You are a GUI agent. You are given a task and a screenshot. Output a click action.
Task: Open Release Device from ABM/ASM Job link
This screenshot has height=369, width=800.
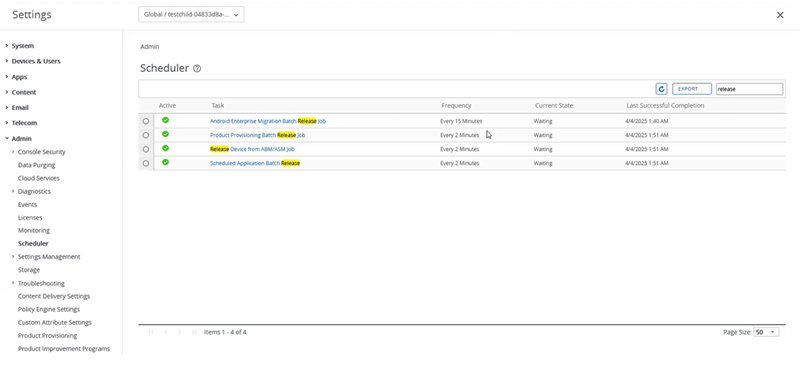(x=252, y=150)
